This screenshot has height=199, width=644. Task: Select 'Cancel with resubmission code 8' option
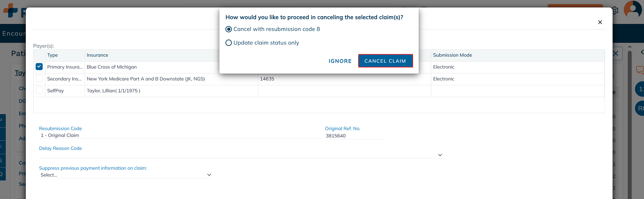click(x=228, y=29)
